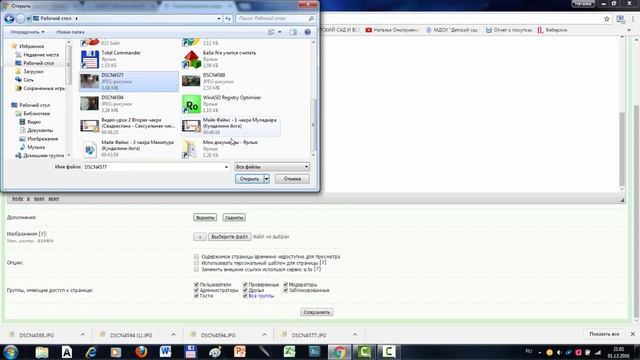Select the Майя Файнс - 3 чакра Манипура file
The image size is (640, 360).
(129, 149)
